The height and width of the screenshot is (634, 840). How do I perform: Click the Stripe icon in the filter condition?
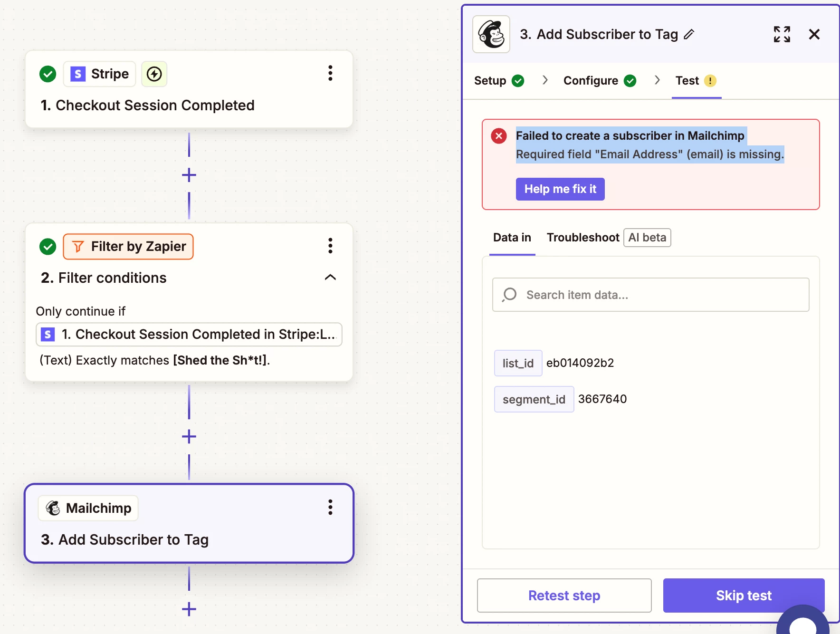click(x=48, y=335)
